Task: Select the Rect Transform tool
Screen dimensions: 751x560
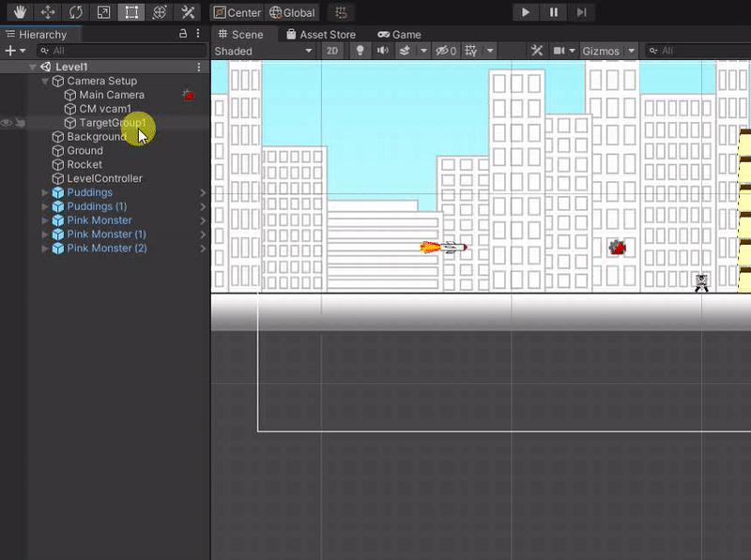Action: 131,13
